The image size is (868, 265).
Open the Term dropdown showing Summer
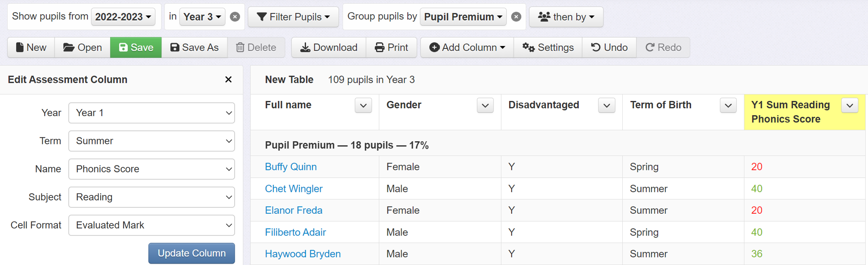[152, 141]
